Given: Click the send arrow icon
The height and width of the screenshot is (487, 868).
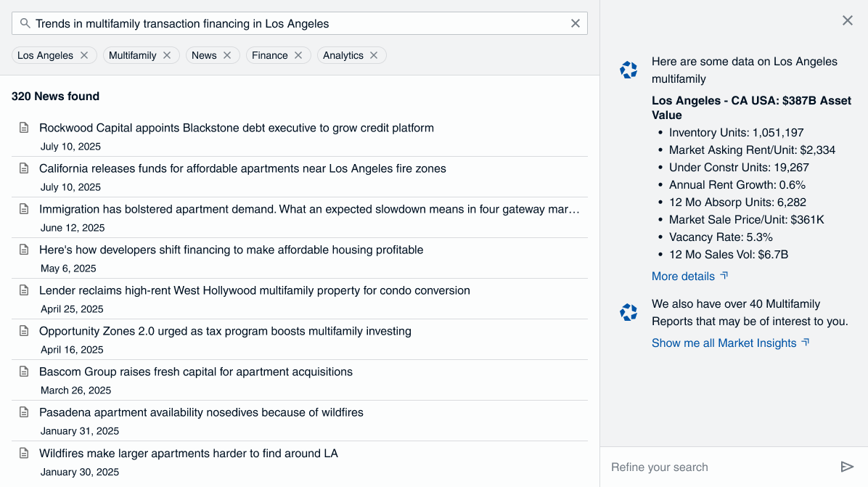Looking at the screenshot, I should click(x=846, y=467).
